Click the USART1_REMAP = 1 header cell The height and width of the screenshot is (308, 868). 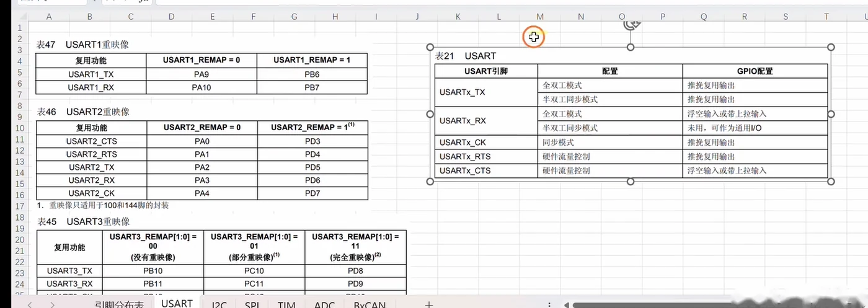click(x=312, y=60)
